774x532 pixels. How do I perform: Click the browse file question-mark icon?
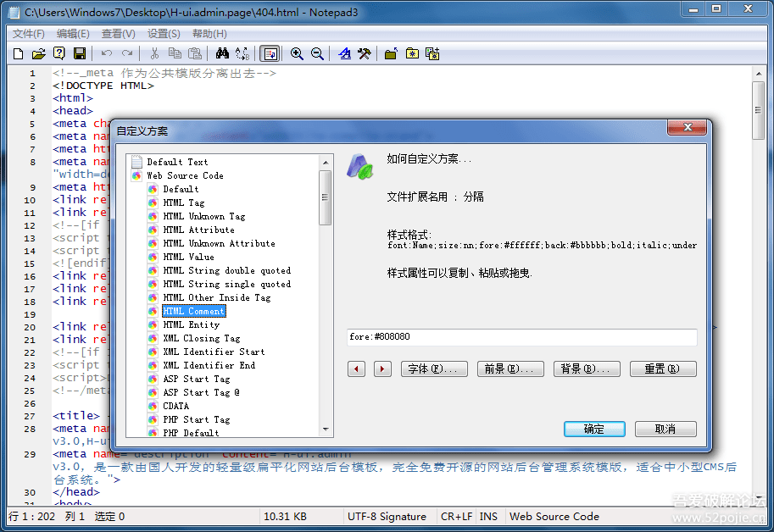click(x=59, y=53)
